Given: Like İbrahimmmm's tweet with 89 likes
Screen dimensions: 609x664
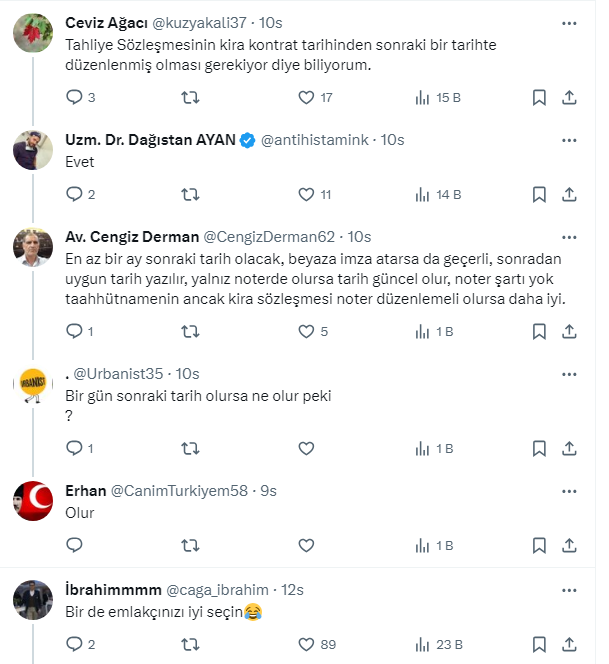Looking at the screenshot, I should click(307, 644).
